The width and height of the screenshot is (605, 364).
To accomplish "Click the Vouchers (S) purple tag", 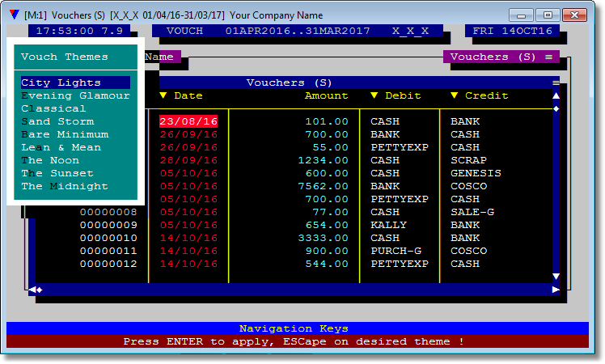I will 501,57.
